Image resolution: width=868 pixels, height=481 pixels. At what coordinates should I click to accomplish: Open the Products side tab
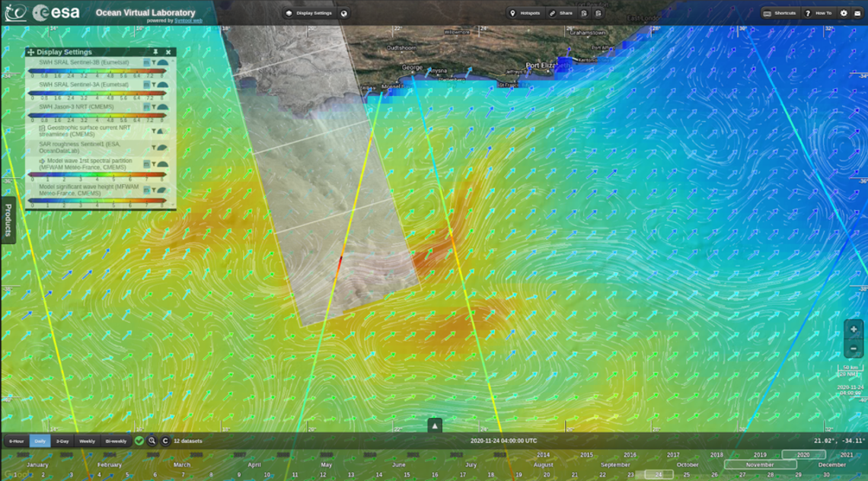[8, 220]
